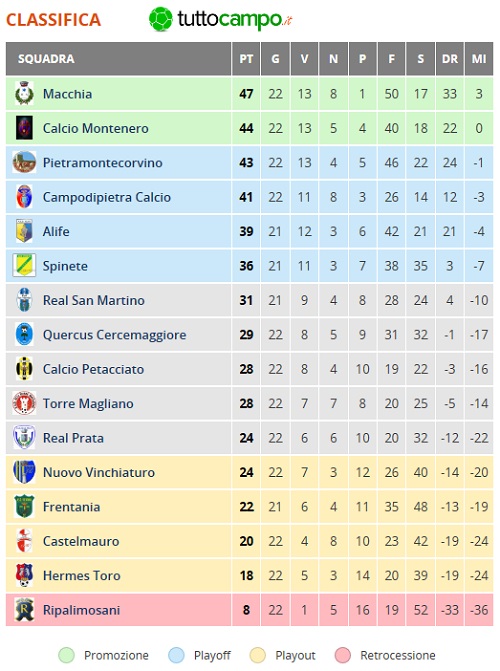Click the Calcio Montenero team logo

pyautogui.click(x=24, y=128)
